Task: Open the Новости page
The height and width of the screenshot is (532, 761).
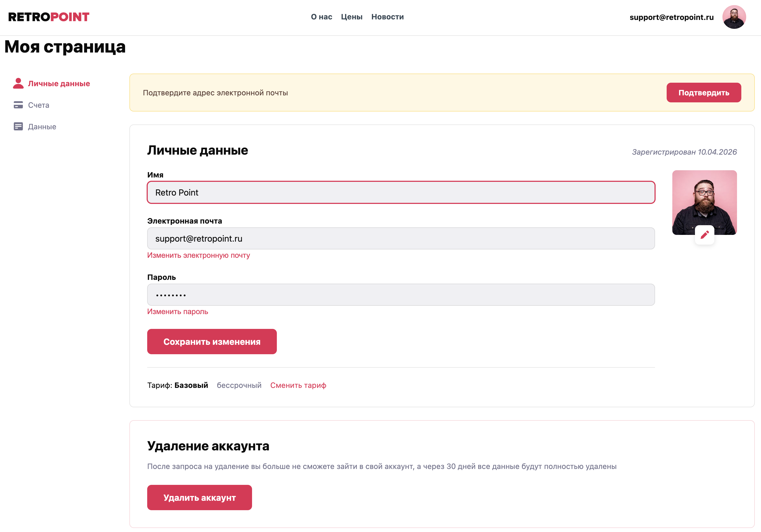Action: [387, 16]
